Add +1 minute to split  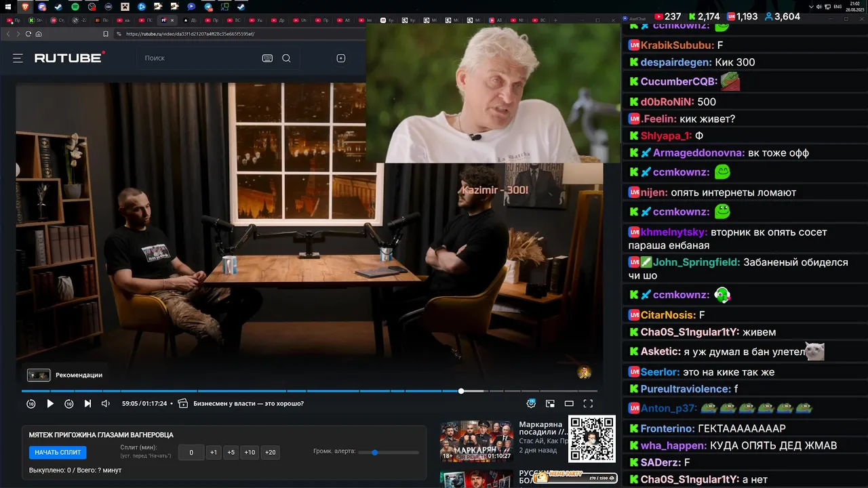(214, 452)
